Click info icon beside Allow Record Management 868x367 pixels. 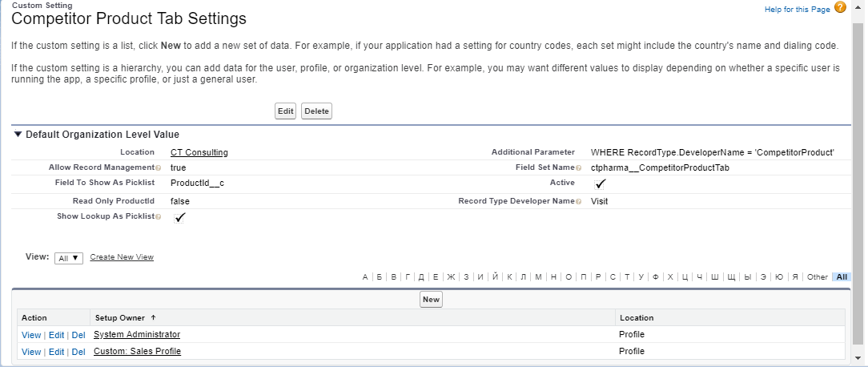[158, 168]
